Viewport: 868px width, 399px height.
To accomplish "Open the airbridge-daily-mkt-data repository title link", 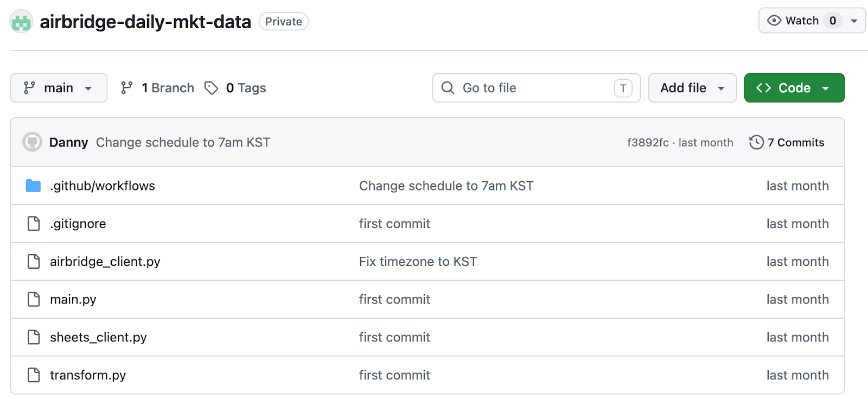I will 145,22.
